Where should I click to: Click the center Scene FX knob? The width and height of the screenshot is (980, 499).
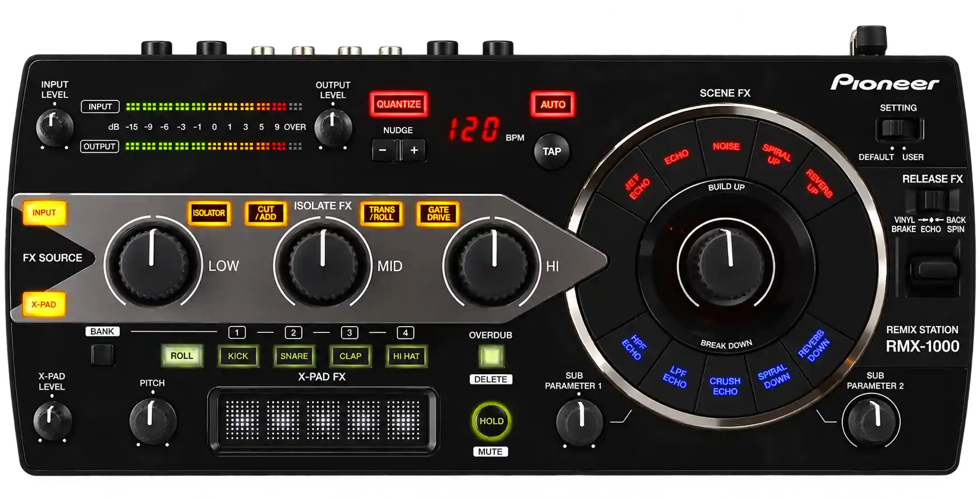[x=726, y=265]
